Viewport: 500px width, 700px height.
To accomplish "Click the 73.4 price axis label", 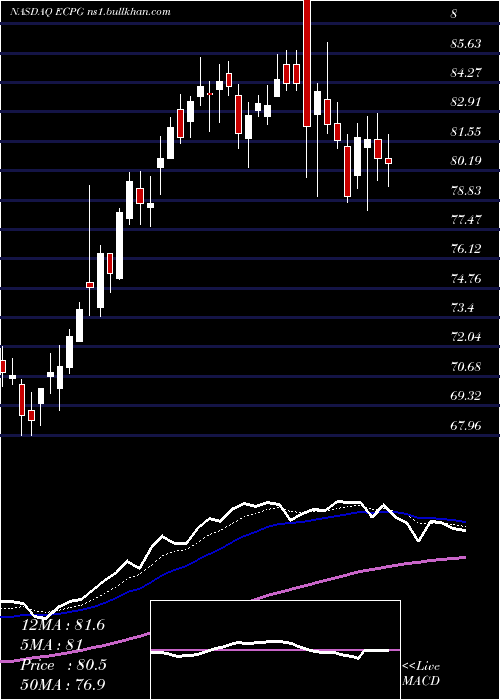I will (x=462, y=308).
